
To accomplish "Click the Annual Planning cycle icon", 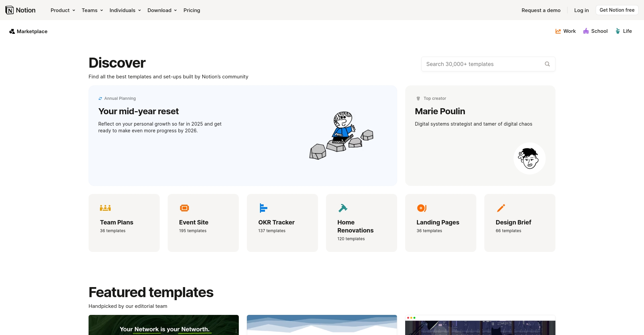I will [x=100, y=98].
